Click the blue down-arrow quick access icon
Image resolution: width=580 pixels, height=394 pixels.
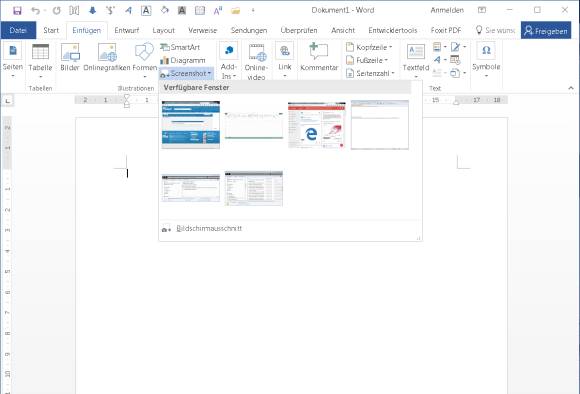click(x=92, y=11)
